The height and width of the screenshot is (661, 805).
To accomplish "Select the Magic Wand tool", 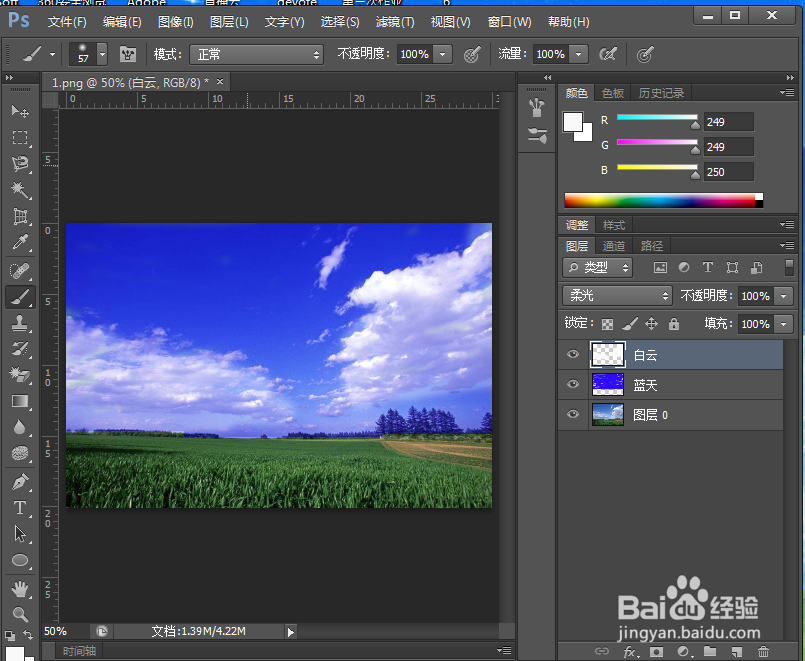I will coord(20,190).
